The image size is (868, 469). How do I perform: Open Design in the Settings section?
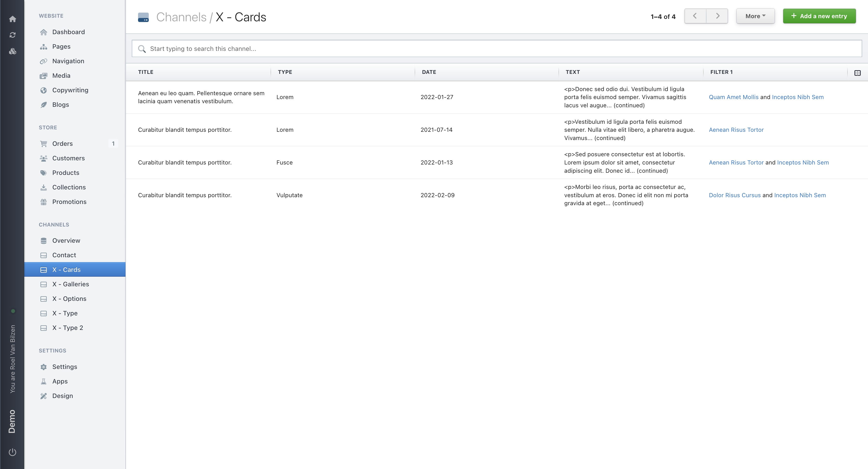point(62,396)
